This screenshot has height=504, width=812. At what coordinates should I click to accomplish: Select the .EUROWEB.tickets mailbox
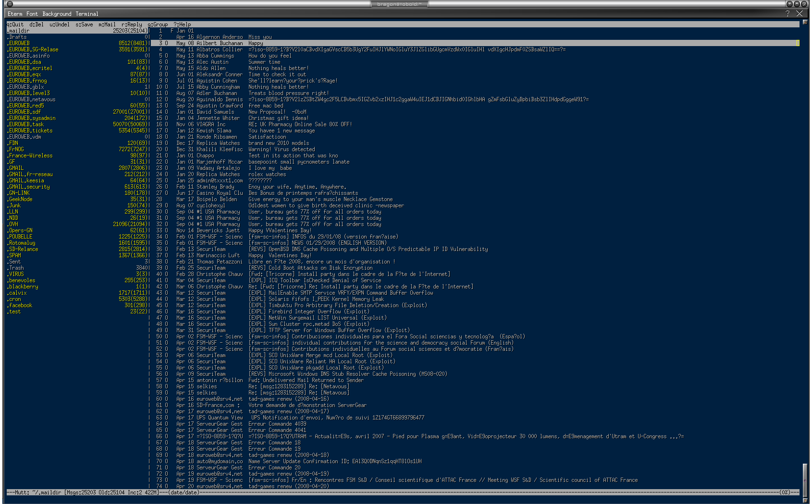[31, 131]
